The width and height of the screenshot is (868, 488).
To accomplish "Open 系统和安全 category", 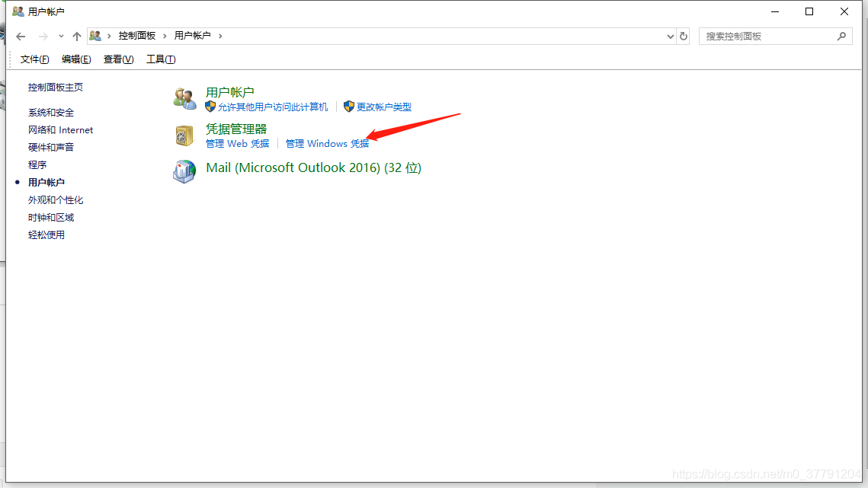I will (x=51, y=113).
